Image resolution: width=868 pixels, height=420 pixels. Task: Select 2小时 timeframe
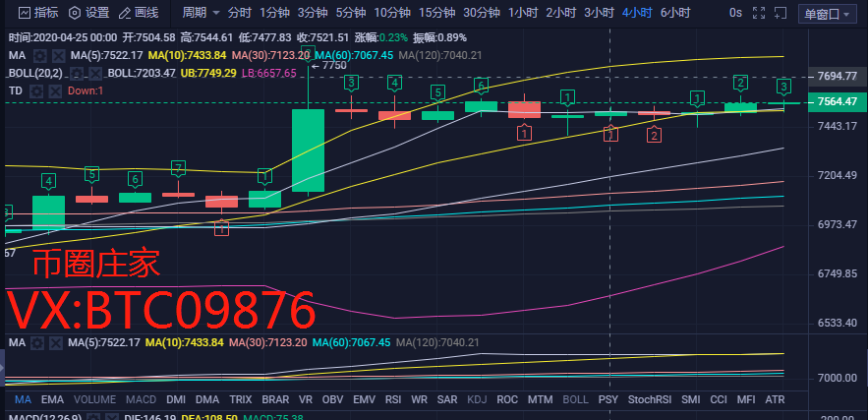pyautogui.click(x=561, y=13)
